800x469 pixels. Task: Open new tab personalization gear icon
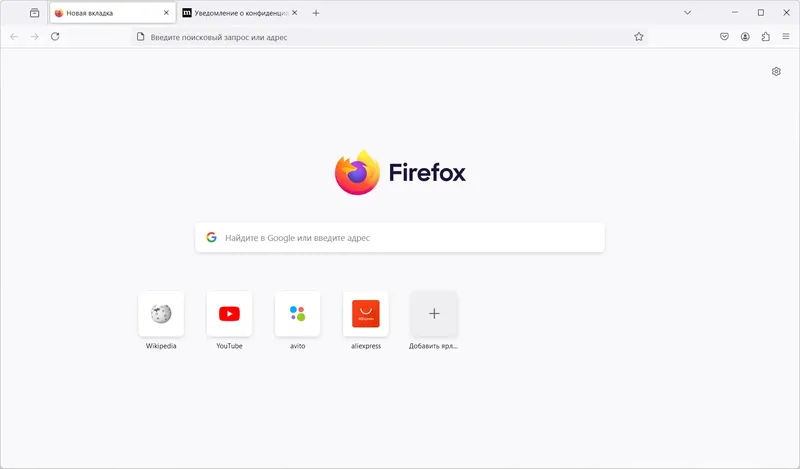point(776,71)
